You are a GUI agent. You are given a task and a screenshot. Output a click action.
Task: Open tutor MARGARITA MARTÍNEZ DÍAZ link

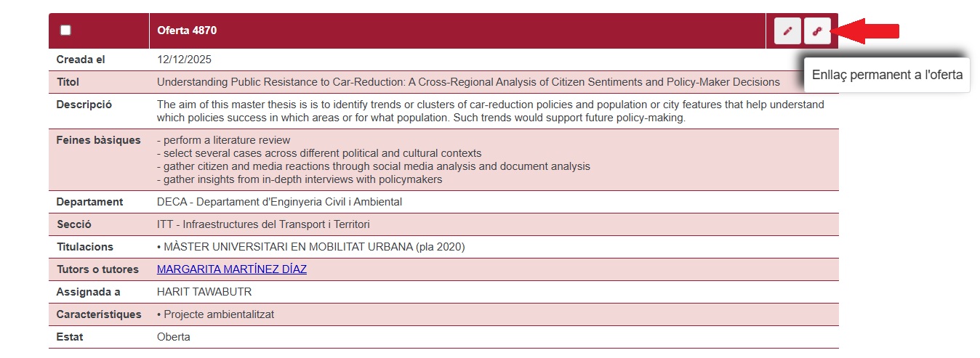pos(232,269)
